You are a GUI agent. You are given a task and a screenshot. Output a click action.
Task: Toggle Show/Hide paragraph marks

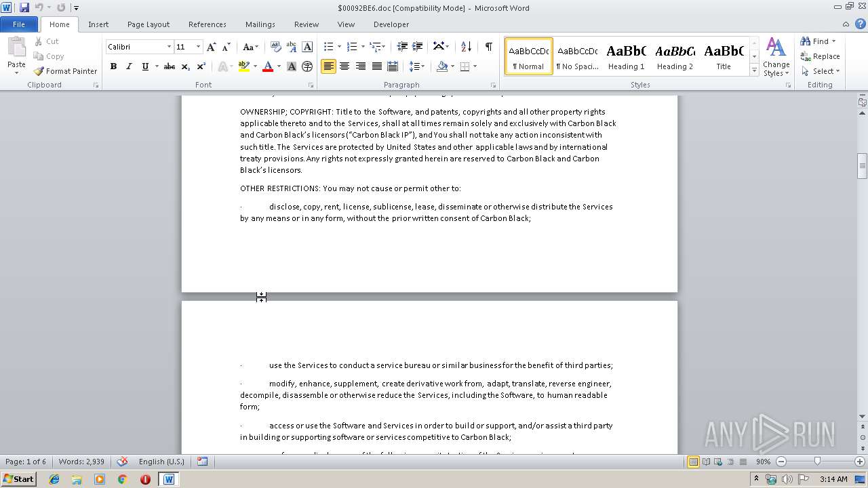(488, 47)
